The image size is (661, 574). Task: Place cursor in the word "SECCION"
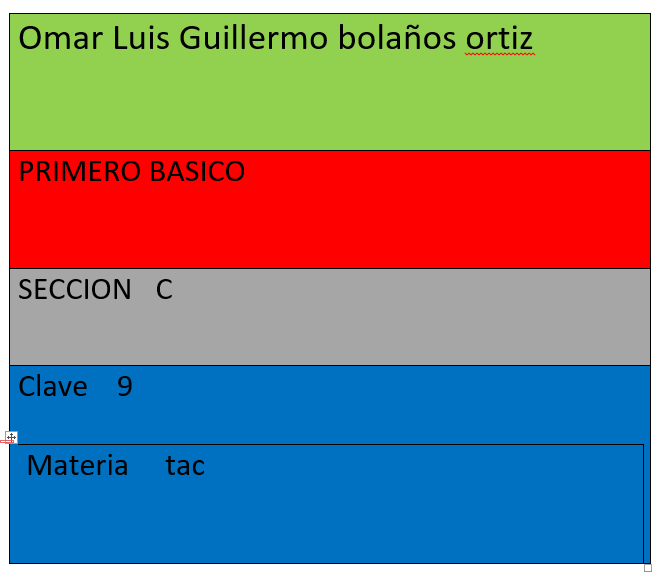[x=75, y=290]
